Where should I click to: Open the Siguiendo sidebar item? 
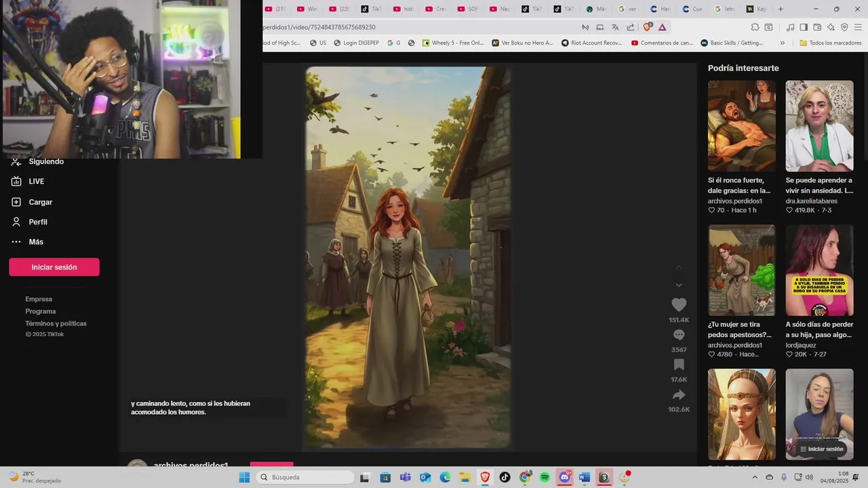[x=38, y=161]
